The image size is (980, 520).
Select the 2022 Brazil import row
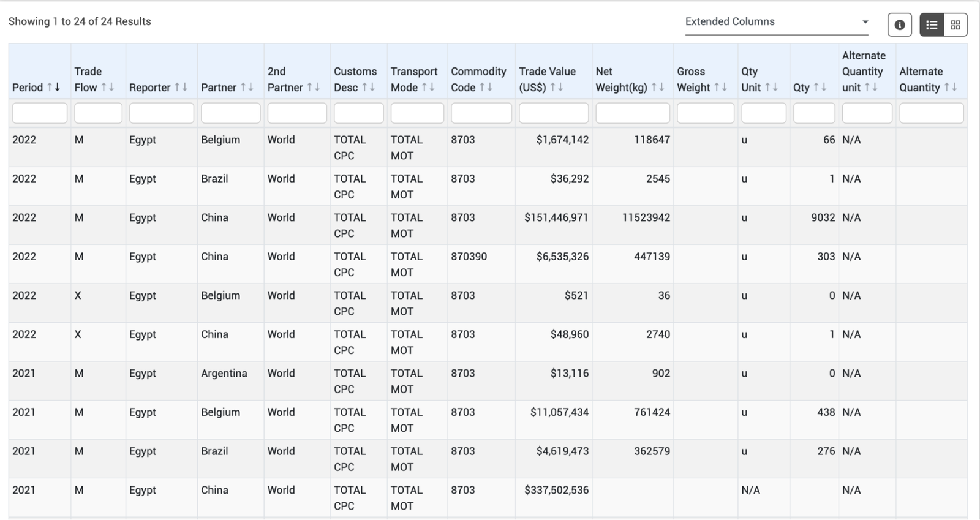tap(214, 179)
